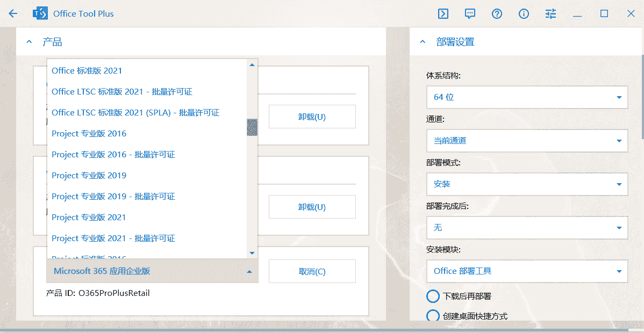
Task: Maximize the Office Tool Plus window
Action: (x=604, y=13)
